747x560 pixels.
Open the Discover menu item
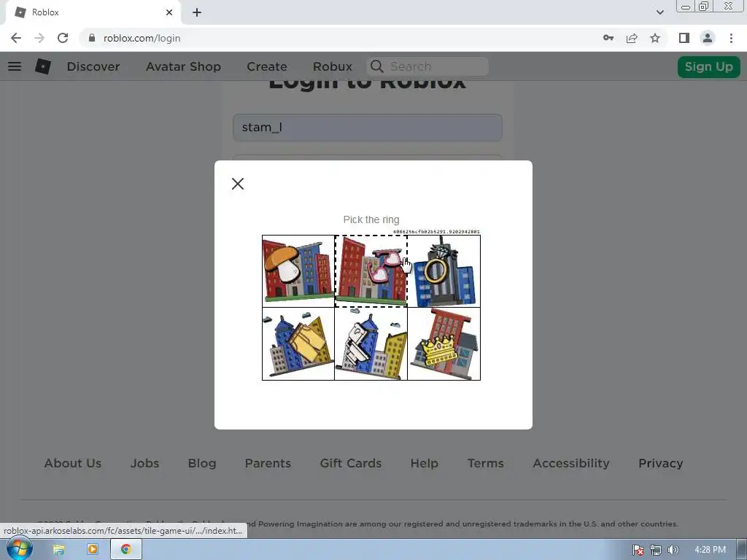(93, 66)
